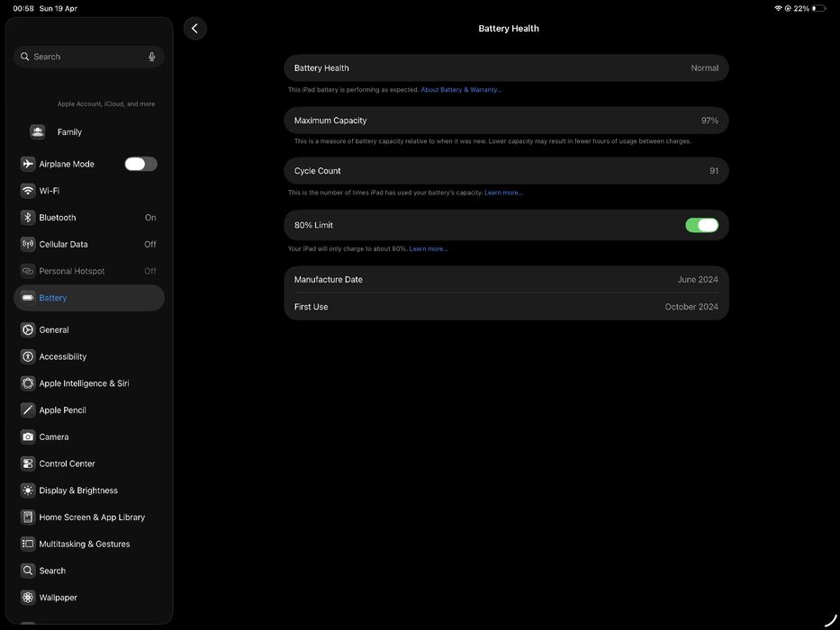Tap the Bluetooth On status text
Image resolution: width=840 pixels, height=630 pixels.
[150, 218]
